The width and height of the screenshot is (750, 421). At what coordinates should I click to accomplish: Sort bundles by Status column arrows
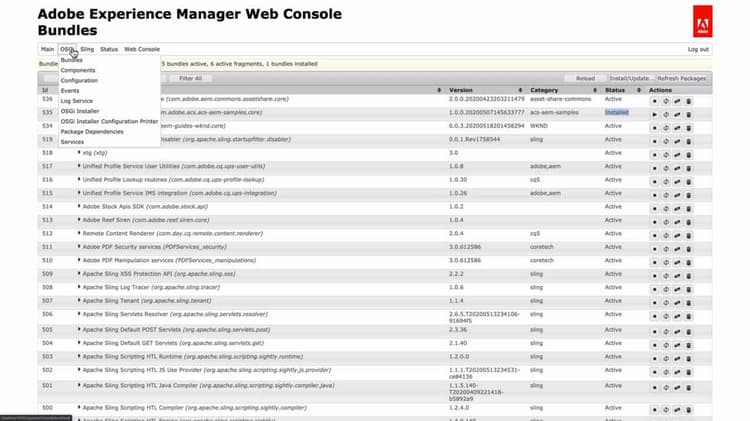coord(639,90)
